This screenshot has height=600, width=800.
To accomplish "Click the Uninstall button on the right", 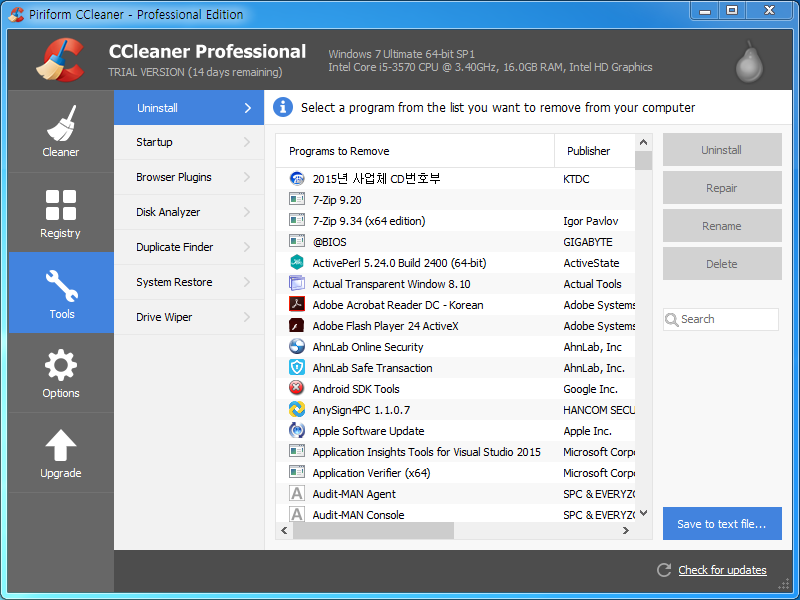I will pos(722,149).
